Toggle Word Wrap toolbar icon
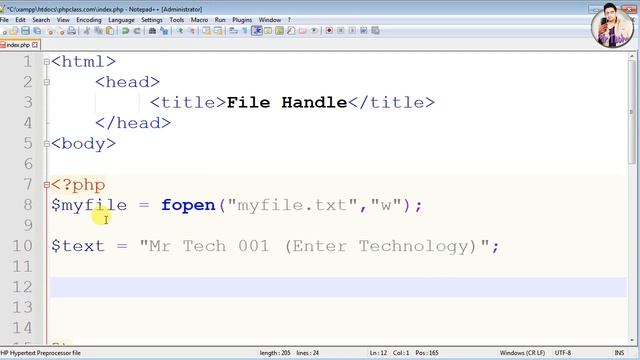 tap(233, 31)
